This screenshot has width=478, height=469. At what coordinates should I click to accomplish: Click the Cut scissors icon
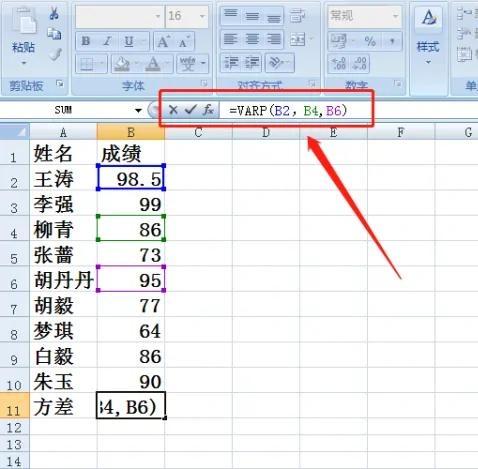(54, 13)
